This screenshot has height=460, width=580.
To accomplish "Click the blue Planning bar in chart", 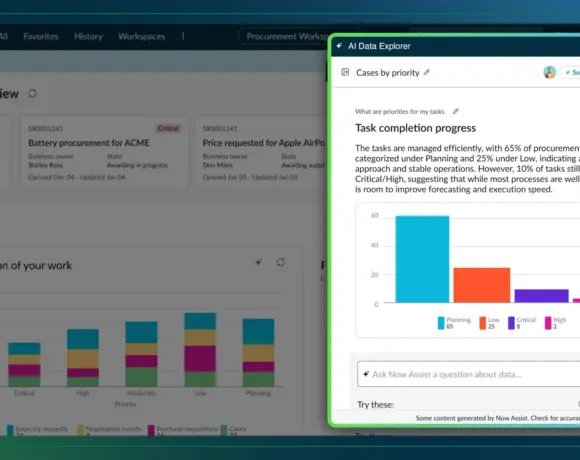I will (x=422, y=259).
